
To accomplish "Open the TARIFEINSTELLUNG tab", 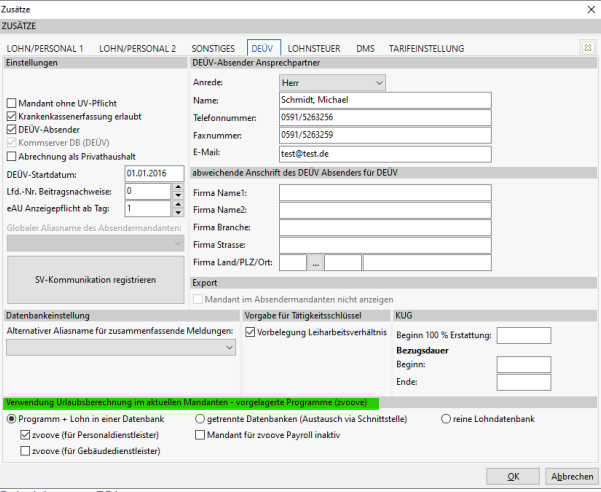I will tap(426, 49).
